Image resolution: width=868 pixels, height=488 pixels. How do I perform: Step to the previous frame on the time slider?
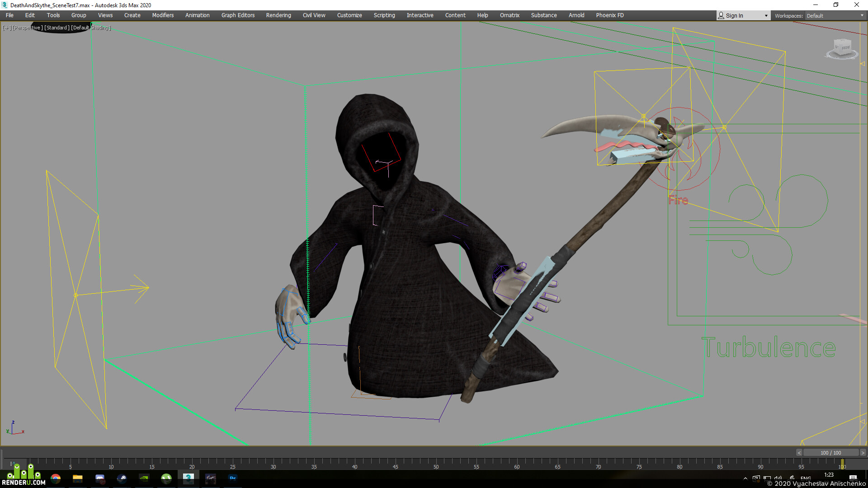799,453
